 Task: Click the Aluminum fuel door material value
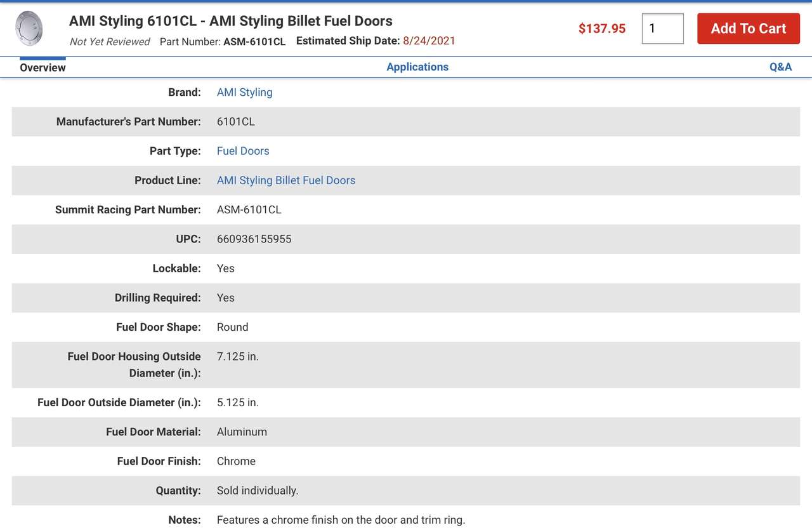[x=242, y=432]
